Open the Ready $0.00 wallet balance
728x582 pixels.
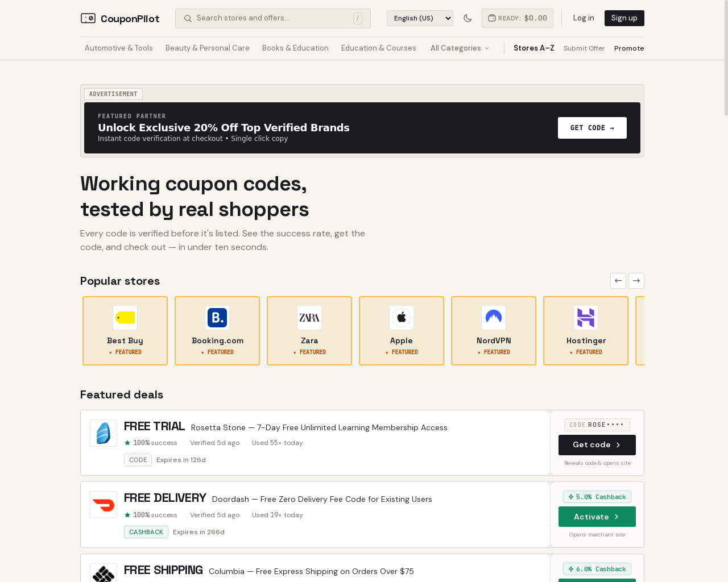[x=518, y=18]
